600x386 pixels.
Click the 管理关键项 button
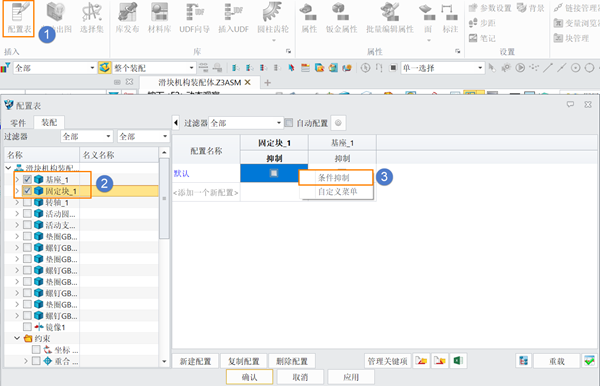tap(387, 361)
